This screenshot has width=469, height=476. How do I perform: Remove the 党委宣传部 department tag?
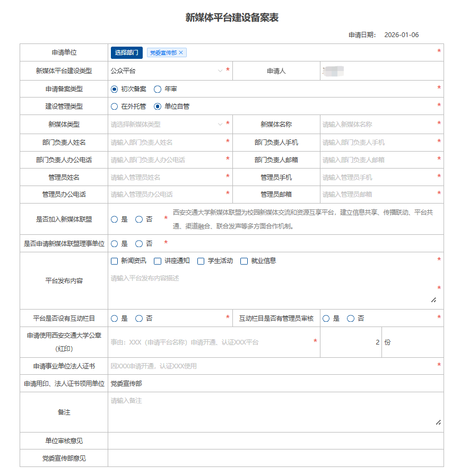[x=181, y=52]
